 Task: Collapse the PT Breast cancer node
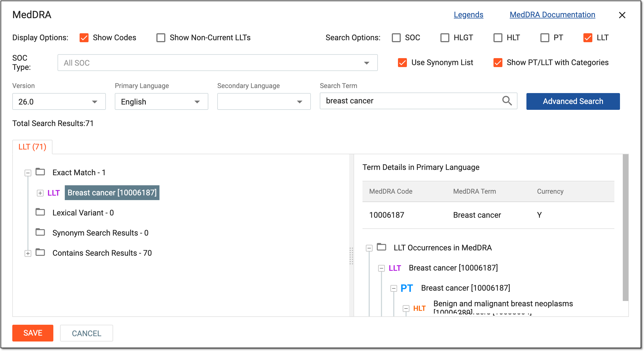[394, 288]
